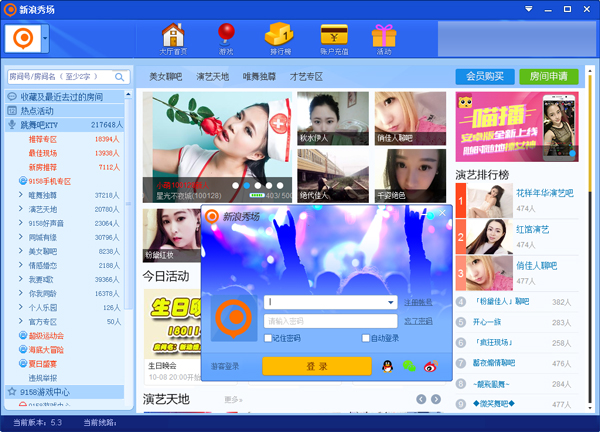Open the 秋水伊人 room thumbnail

coord(333,118)
